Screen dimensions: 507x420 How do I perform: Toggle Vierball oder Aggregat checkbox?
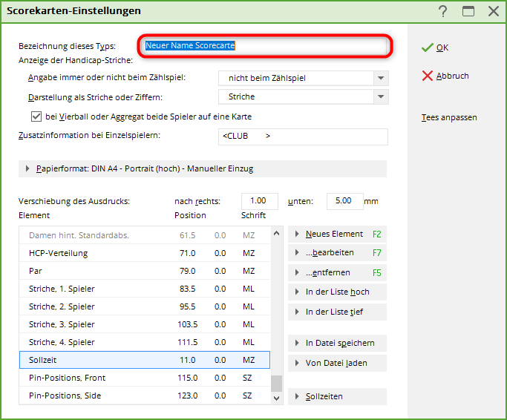pos(36,117)
